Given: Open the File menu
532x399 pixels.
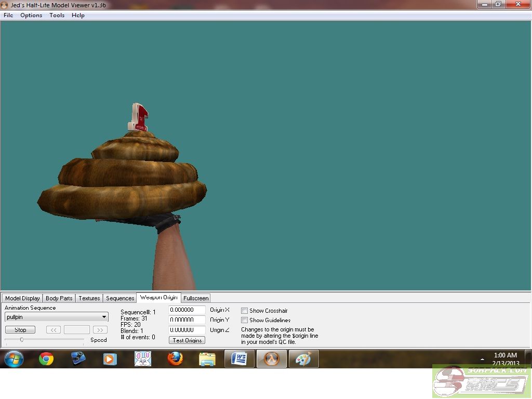Looking at the screenshot, I should coord(8,15).
